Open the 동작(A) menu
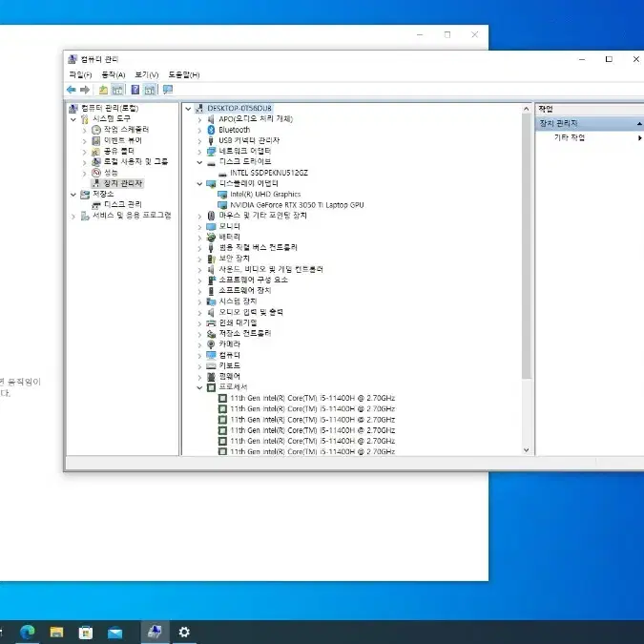 114,74
